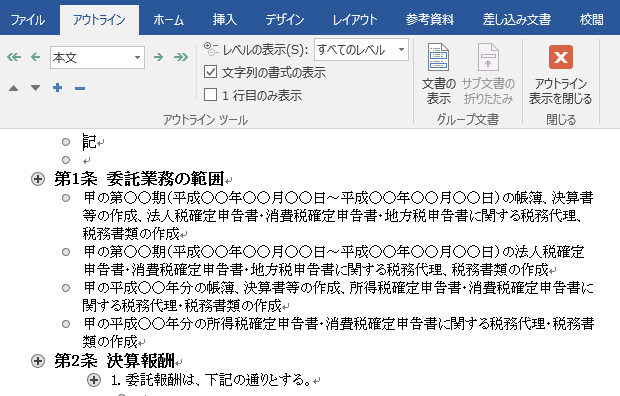Click heading text 第1条 委託業務の範囲
This screenshot has width=620, height=396.
[x=139, y=179]
